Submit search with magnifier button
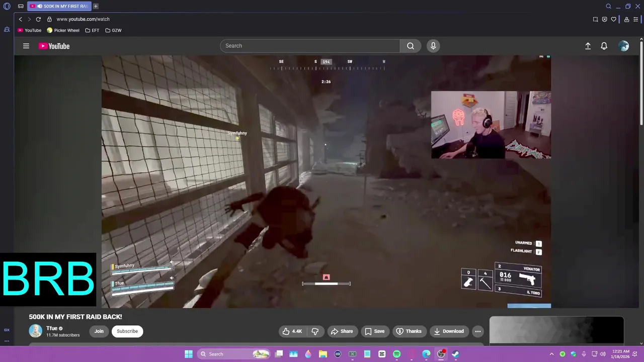644x362 pixels. click(411, 46)
